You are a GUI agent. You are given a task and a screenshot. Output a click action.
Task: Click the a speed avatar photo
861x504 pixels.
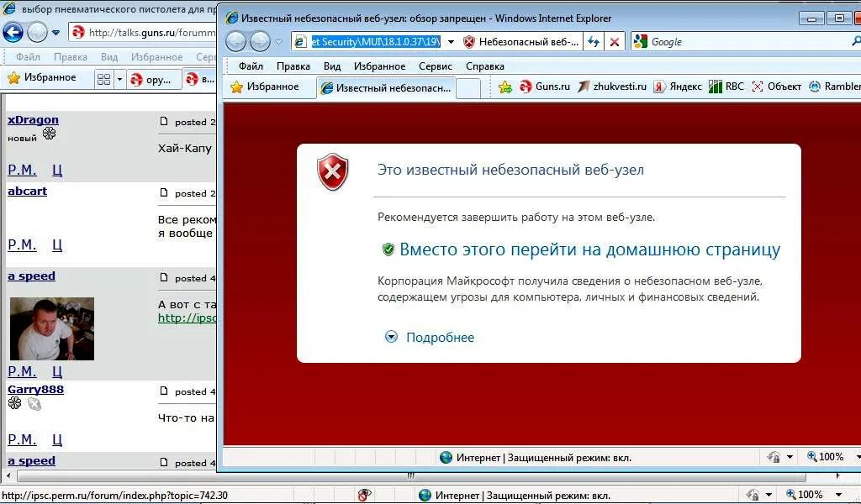(x=52, y=329)
